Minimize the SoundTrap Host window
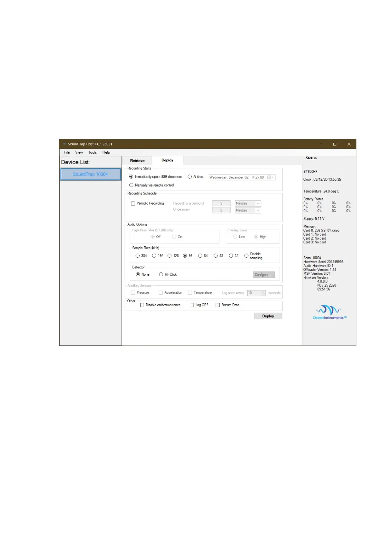 click(x=321, y=144)
